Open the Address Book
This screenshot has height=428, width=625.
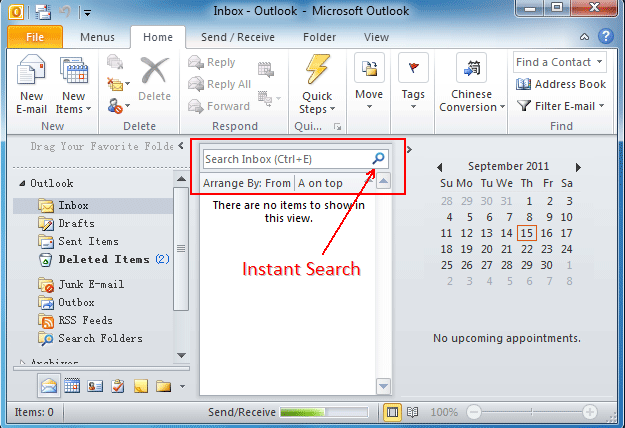pos(561,84)
